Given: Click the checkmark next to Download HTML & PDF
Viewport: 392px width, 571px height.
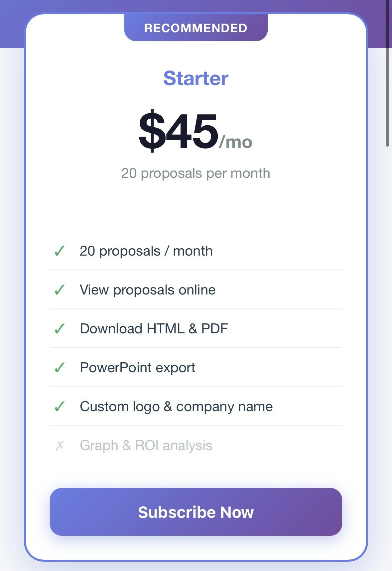Looking at the screenshot, I should tap(60, 328).
